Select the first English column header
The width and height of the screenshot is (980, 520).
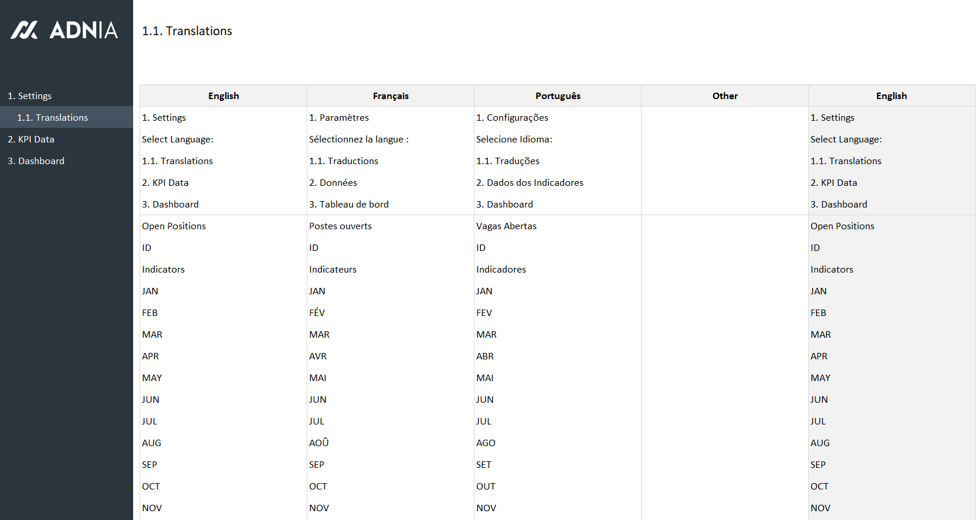point(223,96)
